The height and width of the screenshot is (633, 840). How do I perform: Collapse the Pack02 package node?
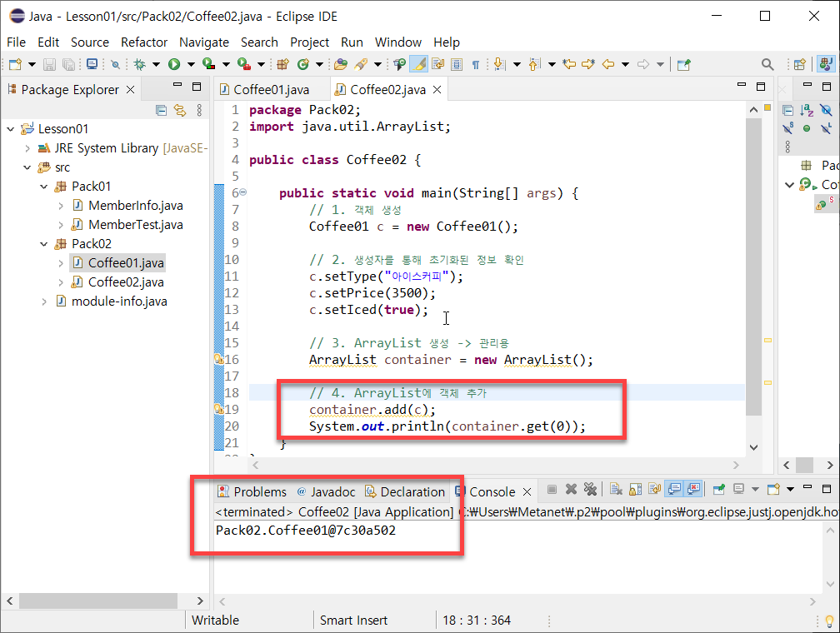point(44,244)
